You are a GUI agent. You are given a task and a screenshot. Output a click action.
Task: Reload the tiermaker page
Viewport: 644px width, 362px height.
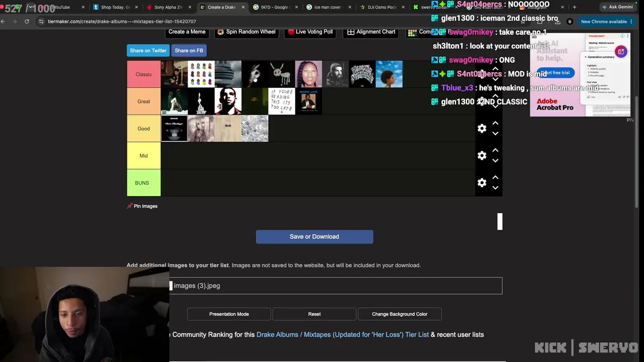[x=27, y=22]
